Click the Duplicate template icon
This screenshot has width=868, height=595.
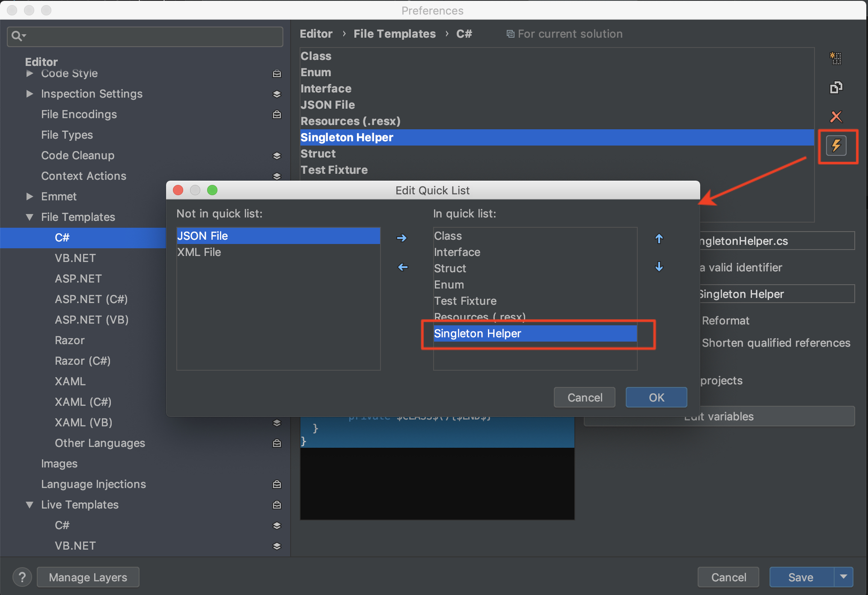coord(835,87)
